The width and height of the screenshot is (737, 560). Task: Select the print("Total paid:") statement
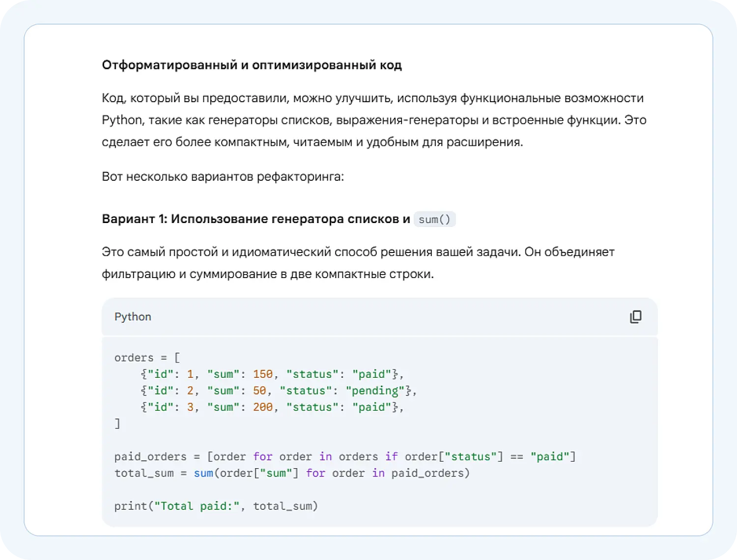(x=216, y=506)
